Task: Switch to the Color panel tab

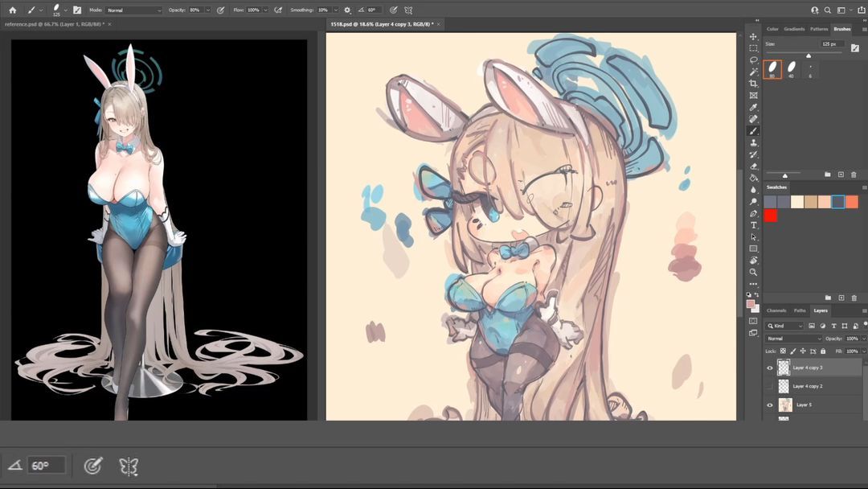Action: point(772,29)
